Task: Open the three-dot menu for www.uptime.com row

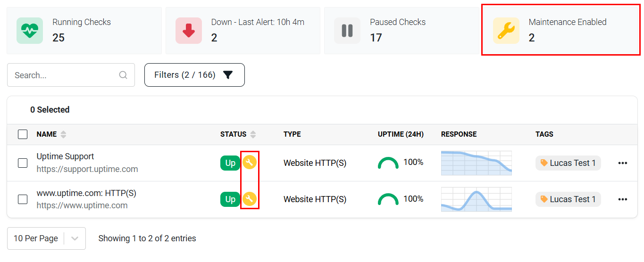Action: pos(623,199)
